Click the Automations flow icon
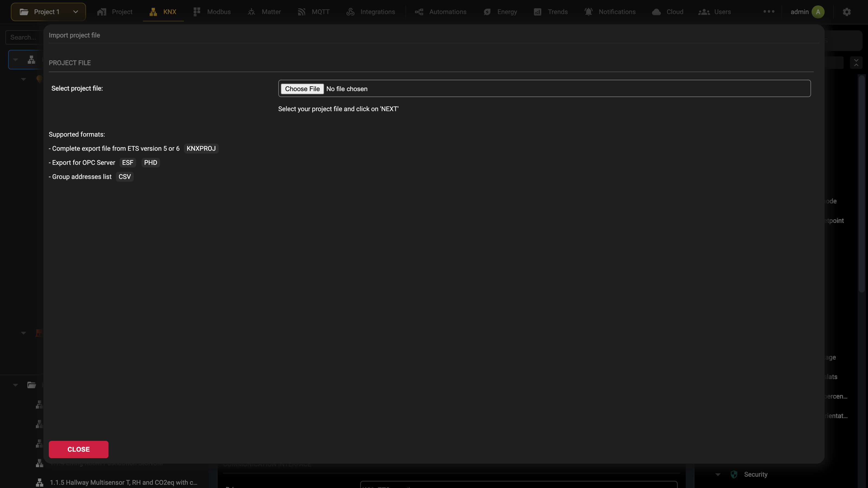 coord(419,12)
